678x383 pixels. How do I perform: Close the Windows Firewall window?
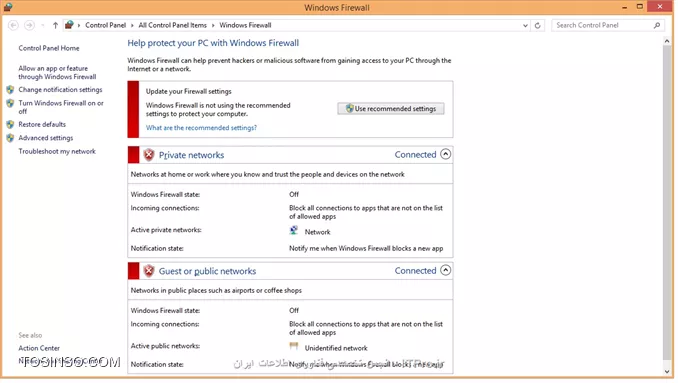pos(660,7)
